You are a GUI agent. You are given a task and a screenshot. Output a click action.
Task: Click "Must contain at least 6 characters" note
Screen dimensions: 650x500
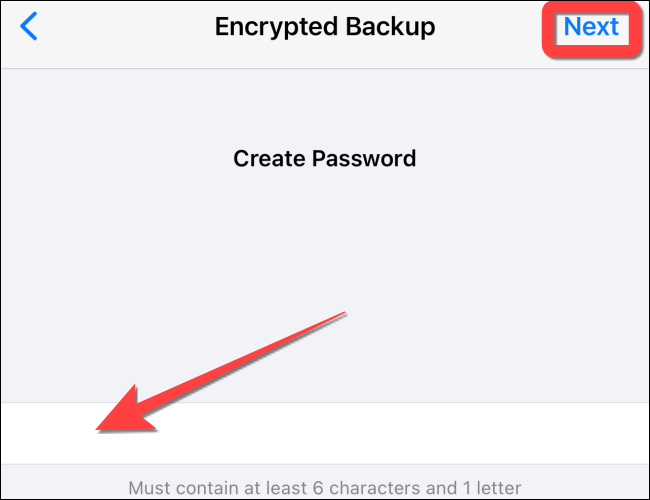click(x=325, y=489)
